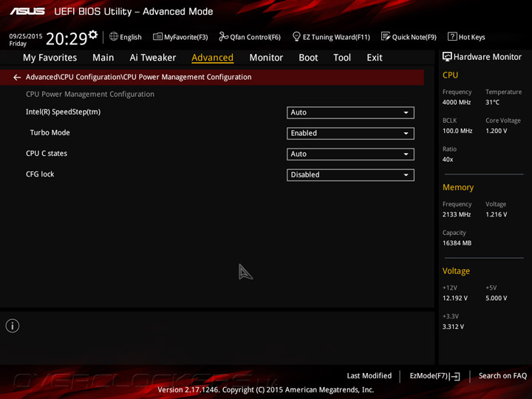Viewport: 532px width, 399px height.
Task: Click the Core Voltage 1.200 V value
Action: click(x=496, y=131)
